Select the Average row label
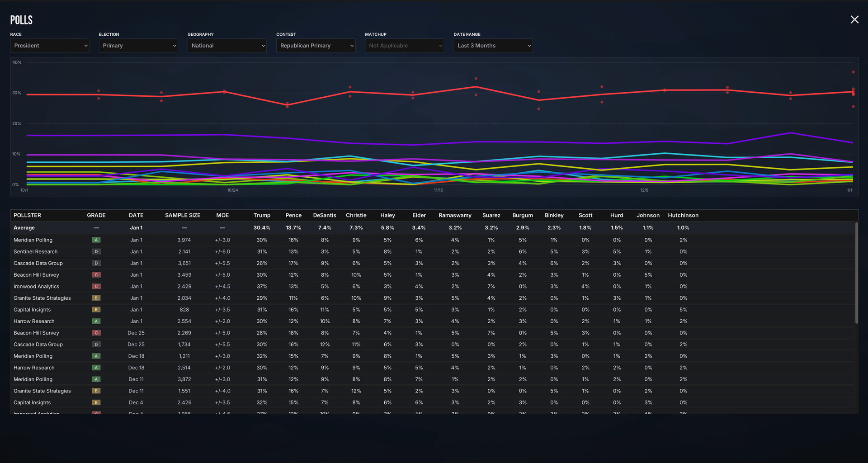 pos(24,228)
